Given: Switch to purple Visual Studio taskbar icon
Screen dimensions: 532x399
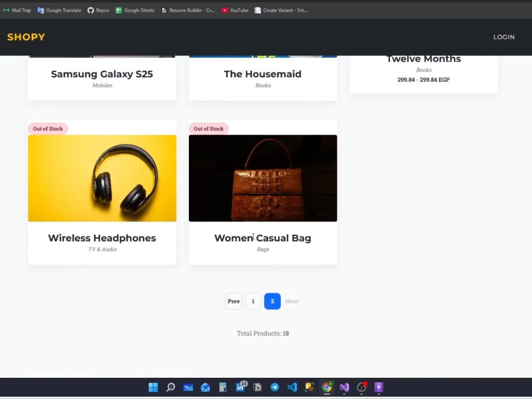Looking at the screenshot, I should pos(344,387).
